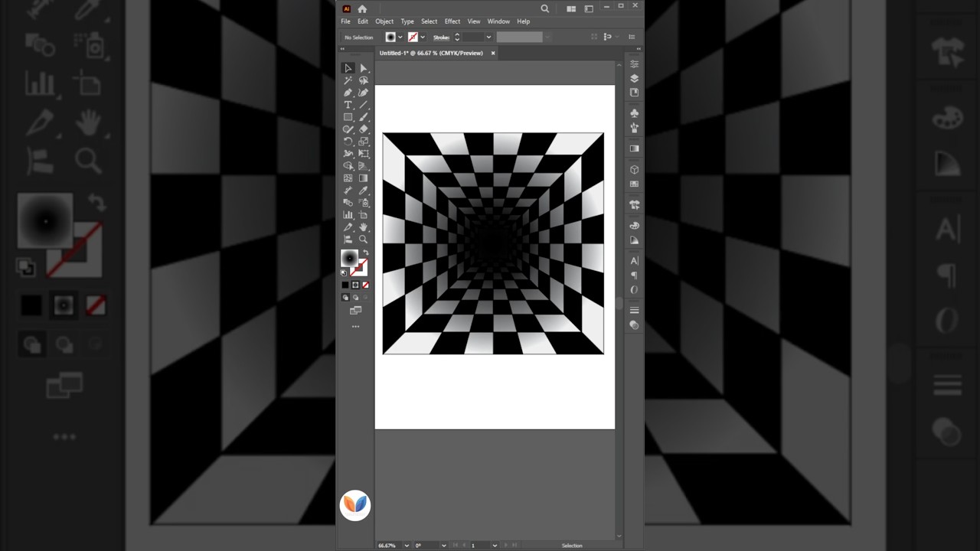
Task: Edit toolbar via three dots
Action: (x=355, y=327)
